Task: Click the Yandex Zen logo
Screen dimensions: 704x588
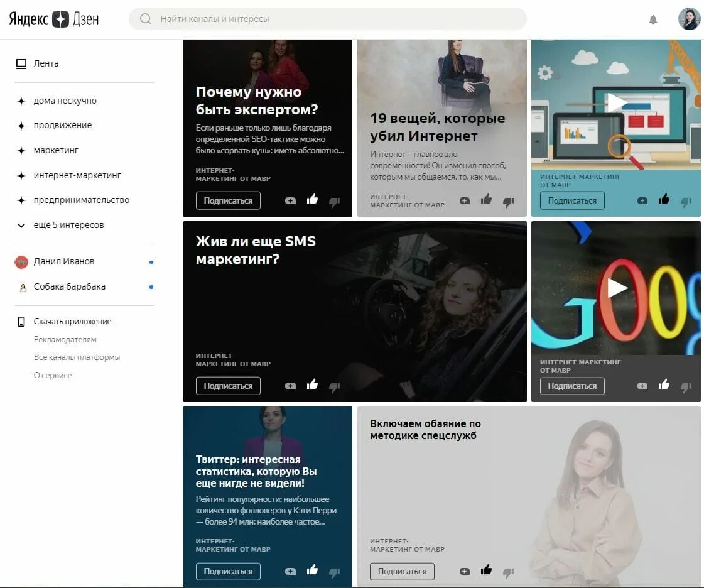Action: (x=54, y=19)
